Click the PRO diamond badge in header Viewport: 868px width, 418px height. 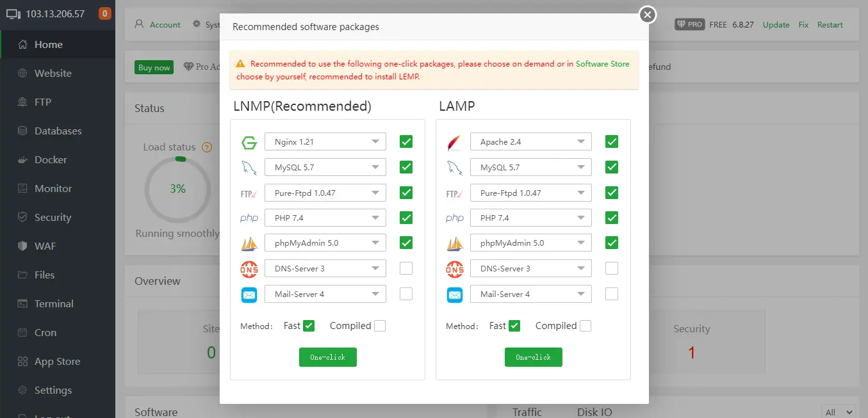pyautogui.click(x=690, y=24)
